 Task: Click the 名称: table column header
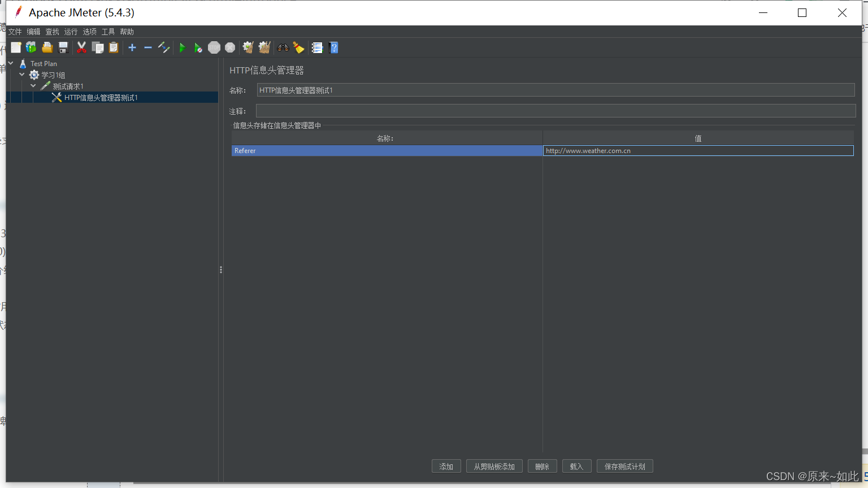coord(387,138)
